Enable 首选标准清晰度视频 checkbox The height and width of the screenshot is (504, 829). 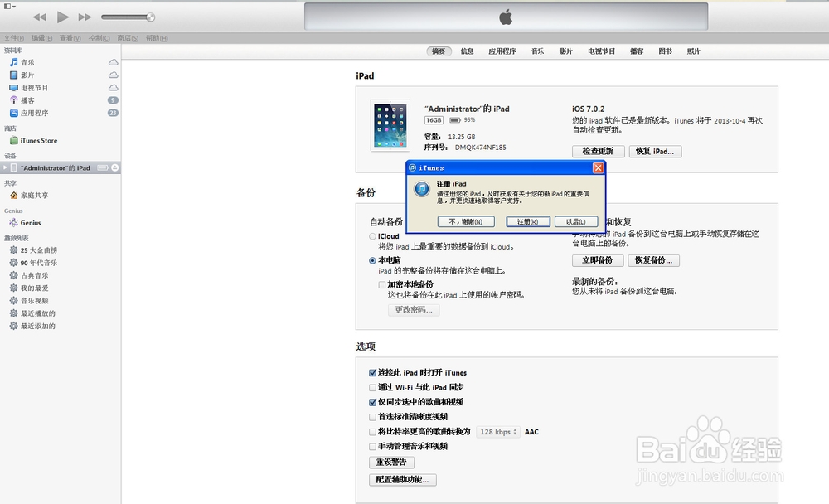pos(373,417)
